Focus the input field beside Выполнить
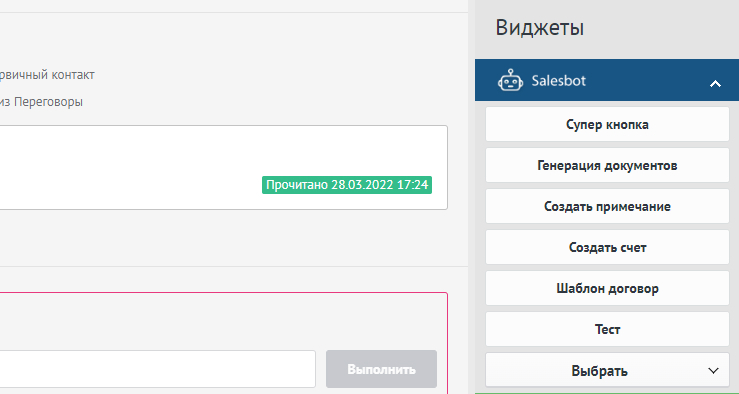Viewport: 739px width, 394px height. tap(157, 369)
